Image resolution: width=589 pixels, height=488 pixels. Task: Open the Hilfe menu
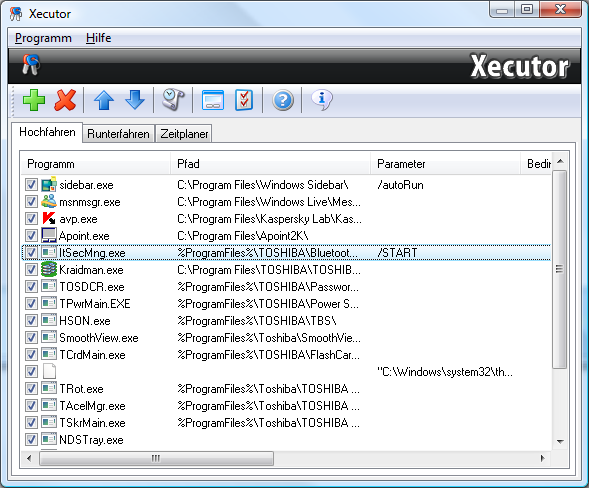coord(98,38)
